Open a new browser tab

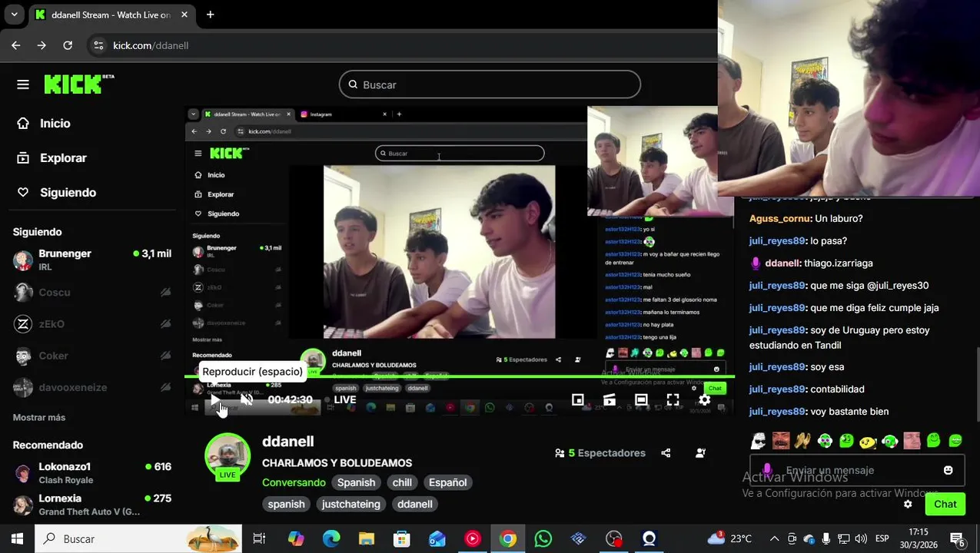click(210, 15)
